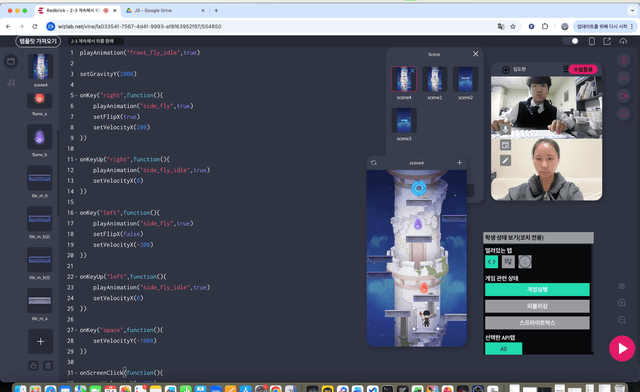Collapse the code fold at line 22
This screenshot has height=392, width=640.
[x=76, y=277]
